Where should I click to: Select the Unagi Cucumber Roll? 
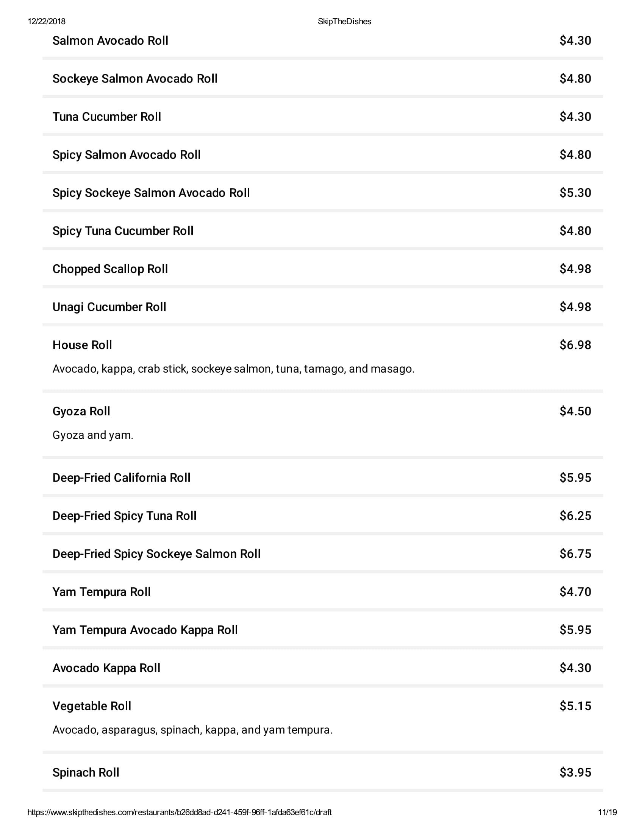[109, 307]
